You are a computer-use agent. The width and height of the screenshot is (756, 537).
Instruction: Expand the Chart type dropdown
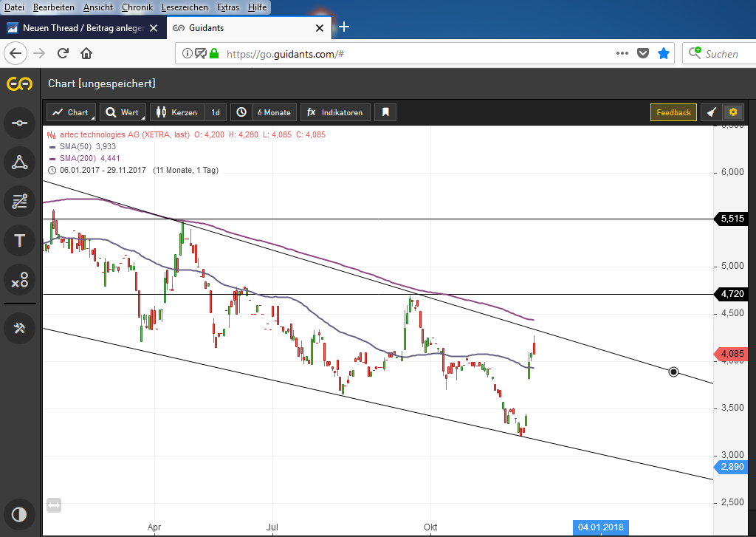tap(71, 112)
